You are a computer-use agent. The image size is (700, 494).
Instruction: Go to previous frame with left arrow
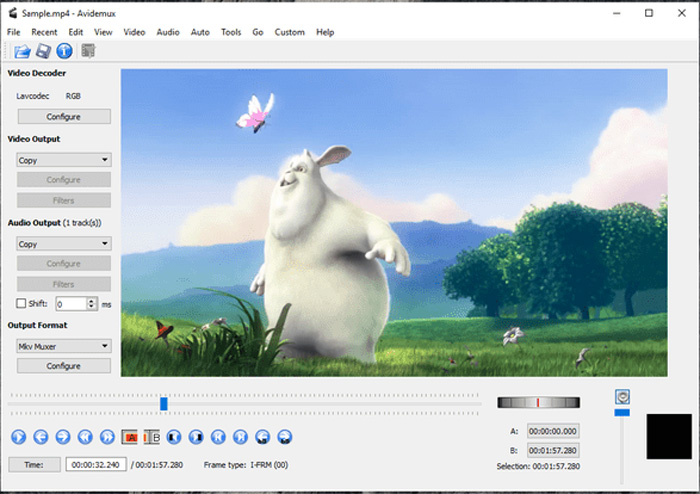tap(41, 436)
